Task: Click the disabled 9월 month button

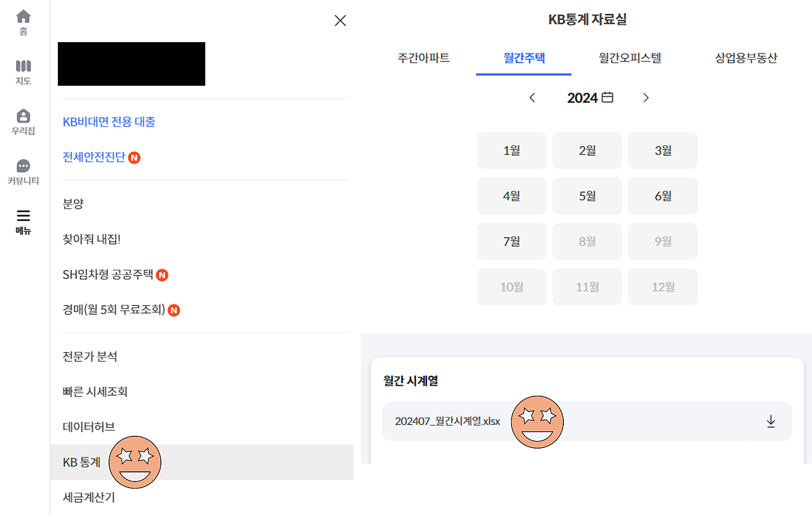Action: 663,242
